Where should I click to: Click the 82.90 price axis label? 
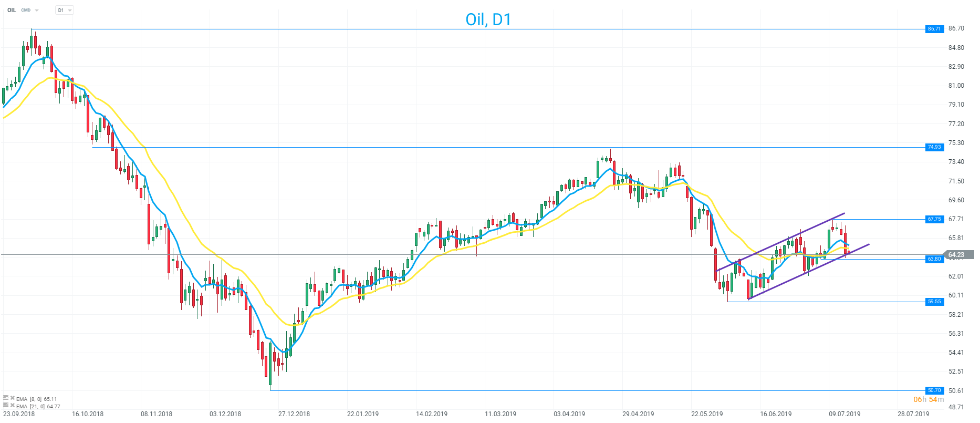(956, 67)
